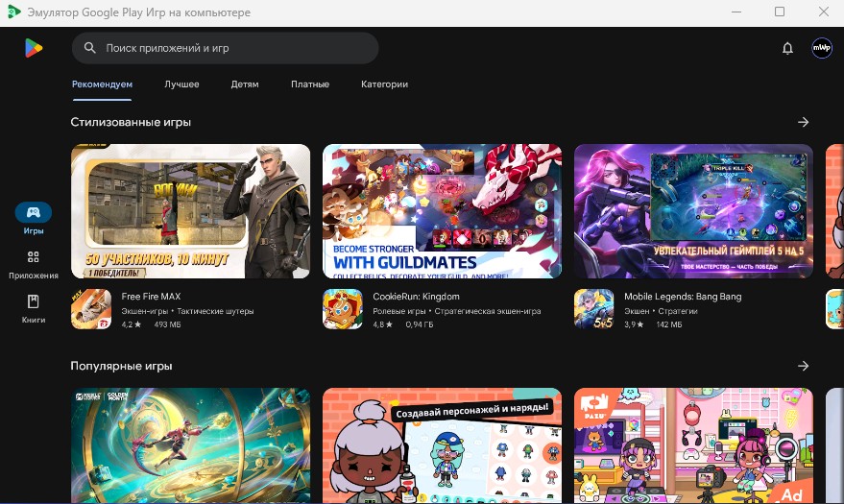844x504 pixels.
Task: Maximize the emulator window
Action: [x=780, y=12]
